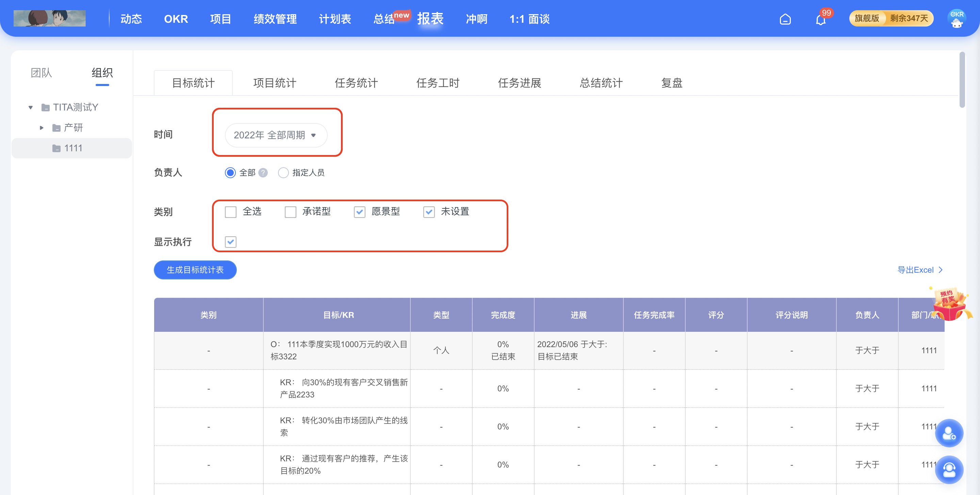Click objective 111本季度实现1000万元的收入目标3322
The width and height of the screenshot is (980, 495).
tap(339, 351)
